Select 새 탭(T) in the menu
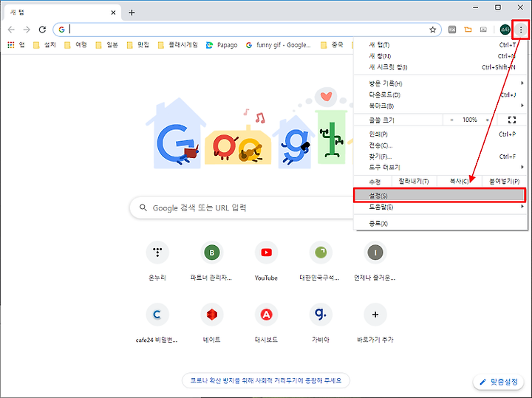Screen dimensions: 532x398 (440, 45)
